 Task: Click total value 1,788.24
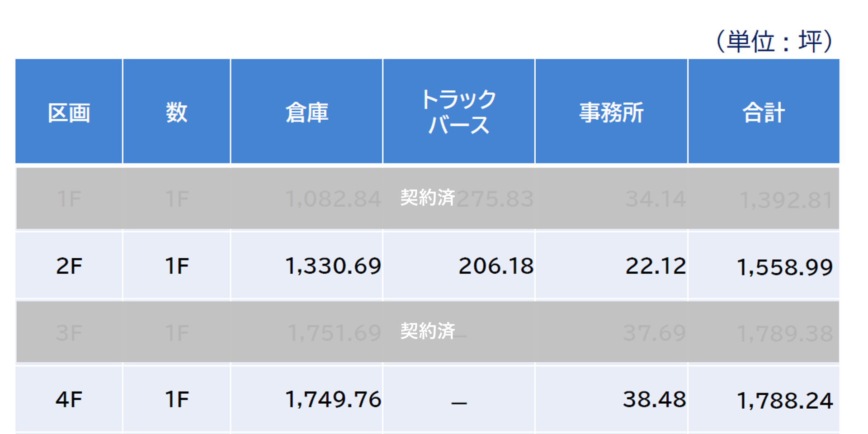coord(784,401)
